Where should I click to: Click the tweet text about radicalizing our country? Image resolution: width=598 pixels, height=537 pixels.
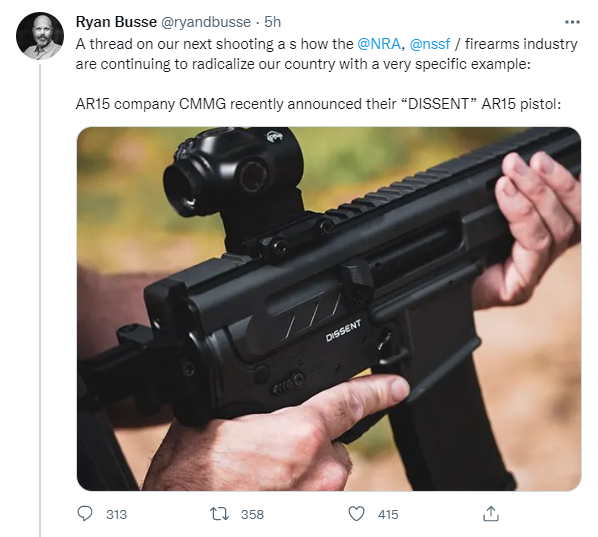pos(326,54)
